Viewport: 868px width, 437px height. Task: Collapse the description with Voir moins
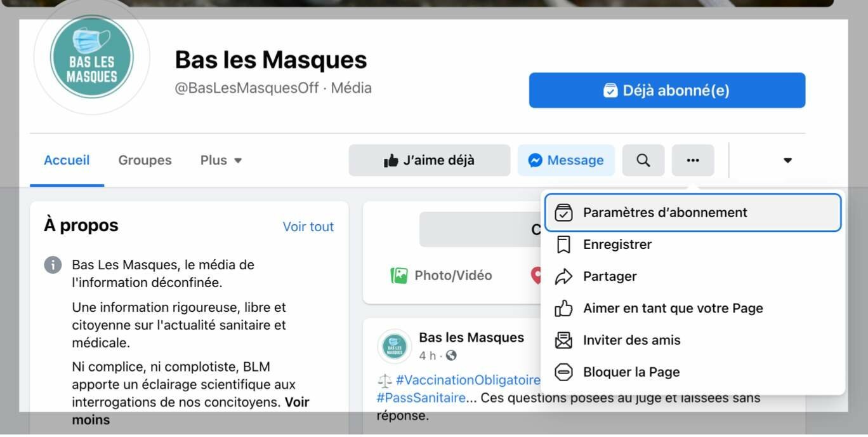pyautogui.click(x=190, y=411)
